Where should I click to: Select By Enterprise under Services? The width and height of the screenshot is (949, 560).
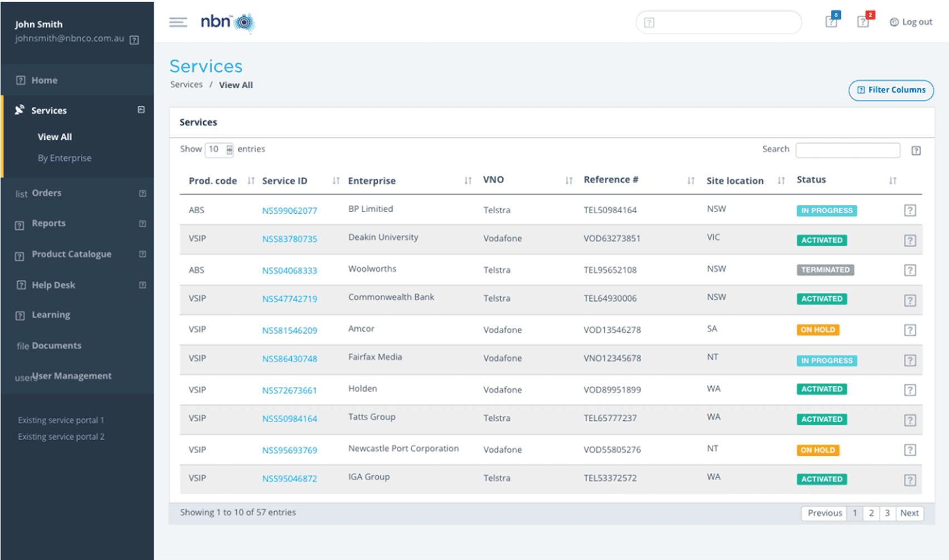[x=65, y=158]
